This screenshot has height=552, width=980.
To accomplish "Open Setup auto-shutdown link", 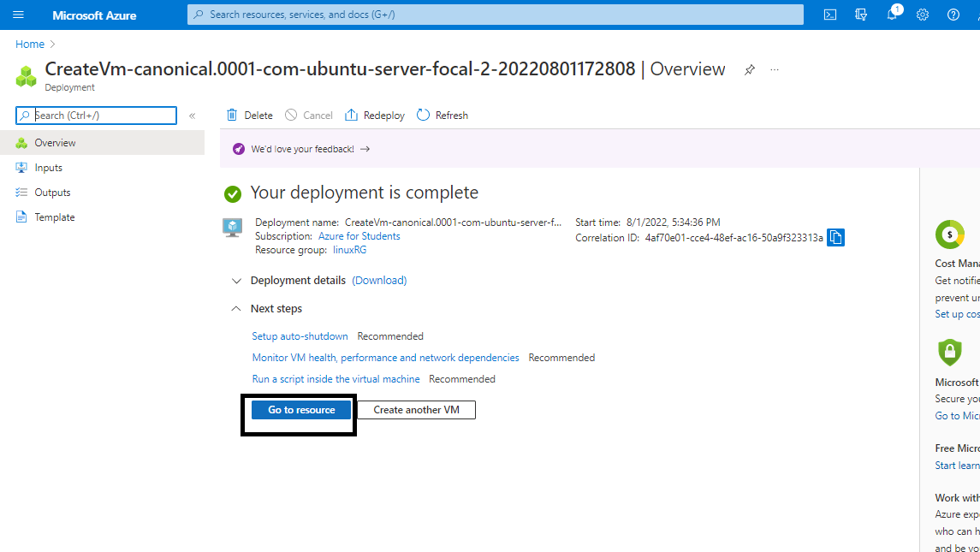I will 300,336.
